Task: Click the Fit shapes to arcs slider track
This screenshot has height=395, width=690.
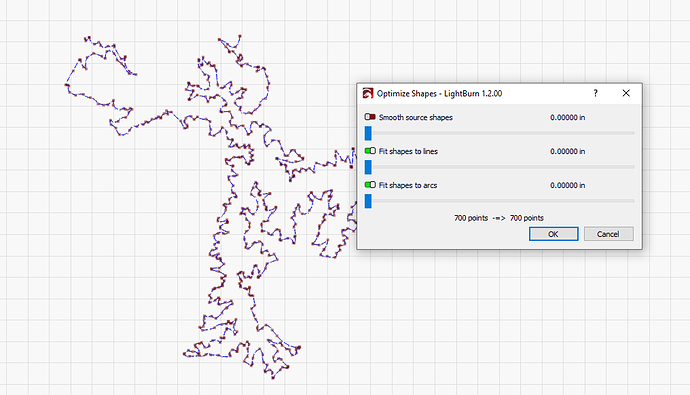Action: [x=500, y=201]
